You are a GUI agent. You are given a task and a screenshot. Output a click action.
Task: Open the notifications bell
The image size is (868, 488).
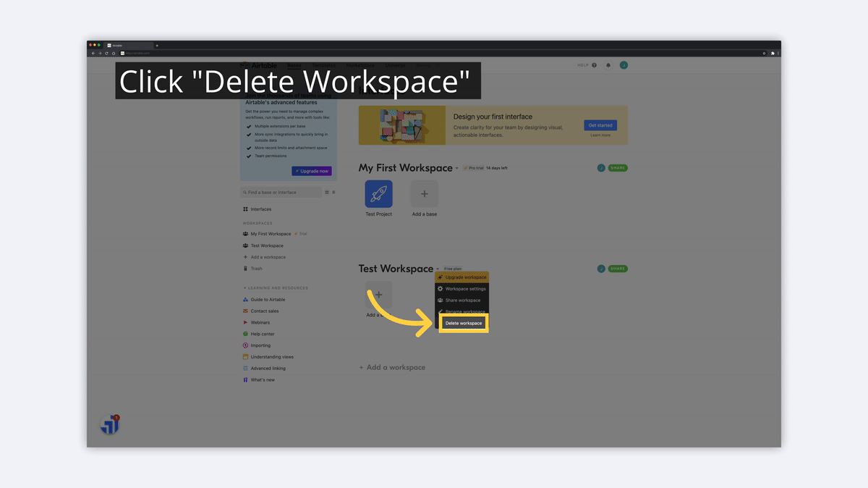coord(608,65)
